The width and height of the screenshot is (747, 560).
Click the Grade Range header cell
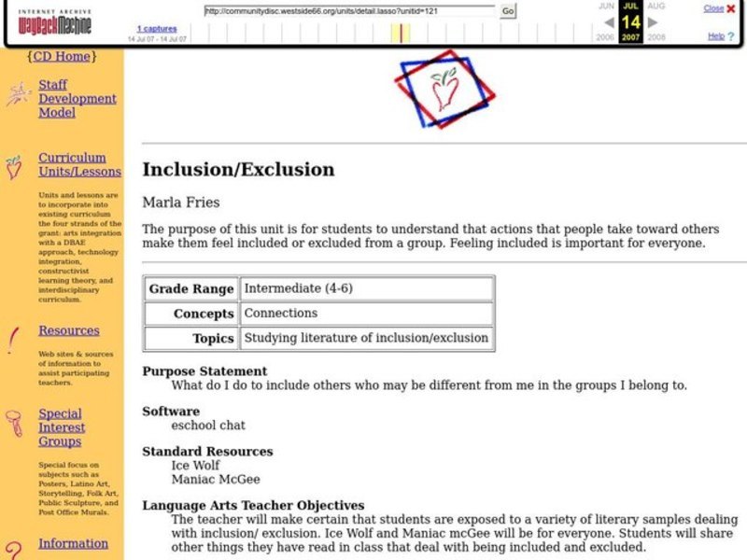191,288
